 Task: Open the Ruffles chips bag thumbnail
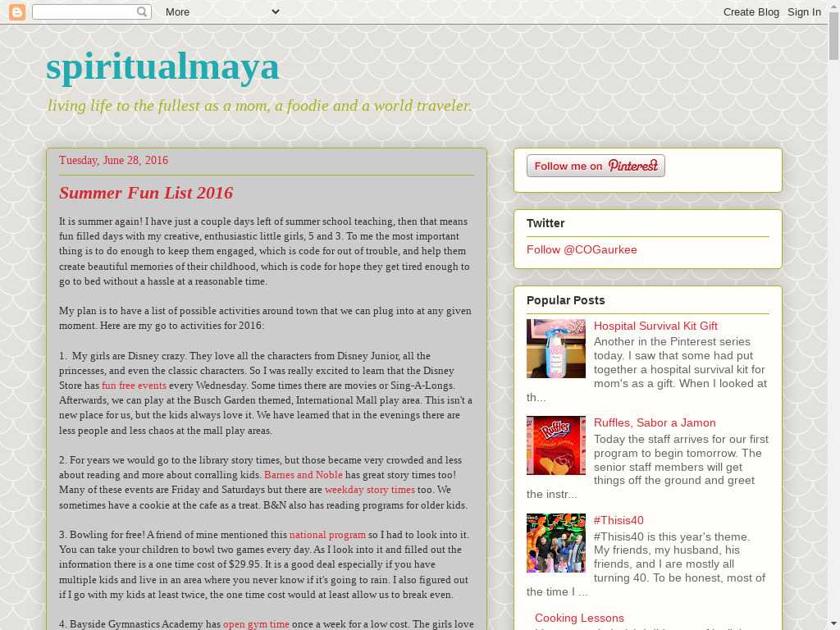tap(556, 445)
